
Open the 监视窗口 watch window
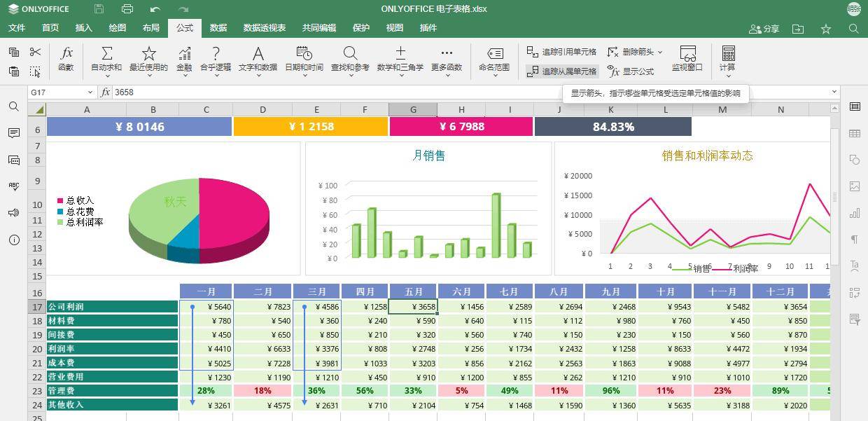[688, 60]
